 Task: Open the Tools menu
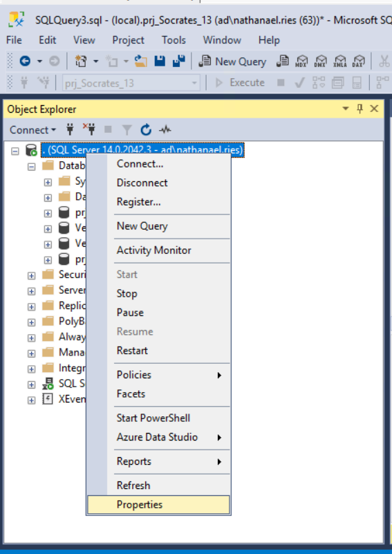tap(174, 40)
